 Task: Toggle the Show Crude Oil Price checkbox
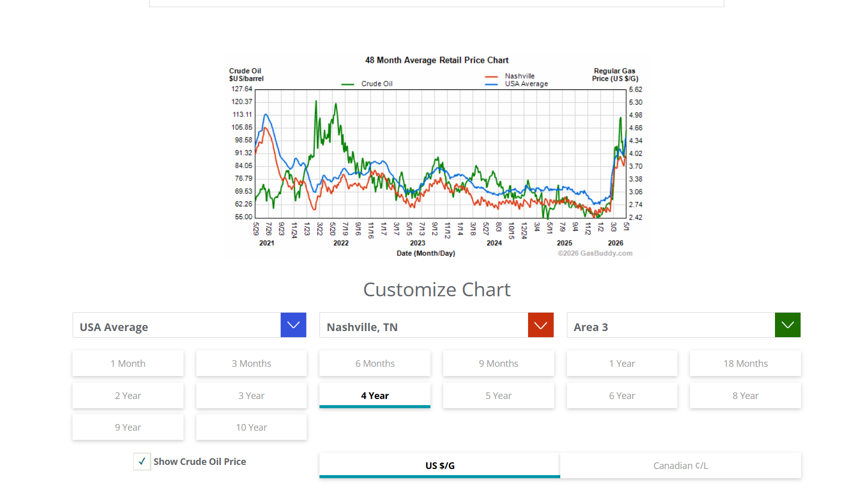coord(142,461)
